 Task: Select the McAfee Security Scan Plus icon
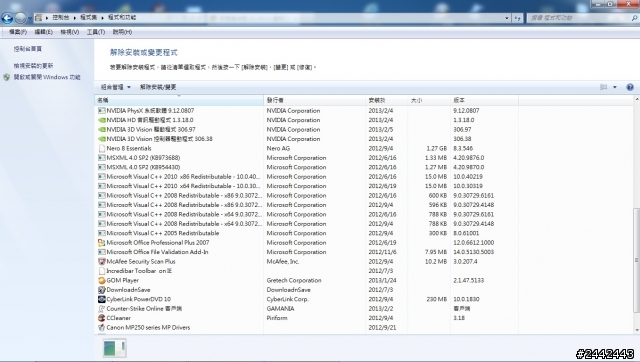[102, 262]
